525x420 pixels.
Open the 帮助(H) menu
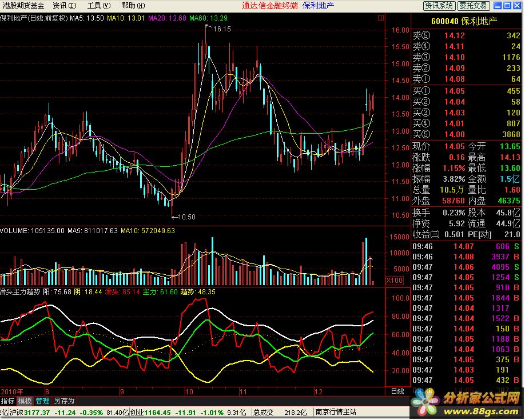point(133,6)
